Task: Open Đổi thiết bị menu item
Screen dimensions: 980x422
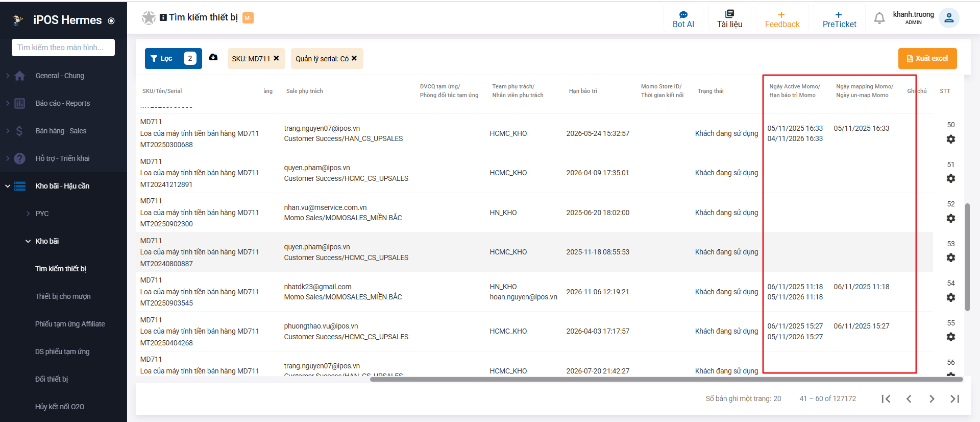Action: 52,379
